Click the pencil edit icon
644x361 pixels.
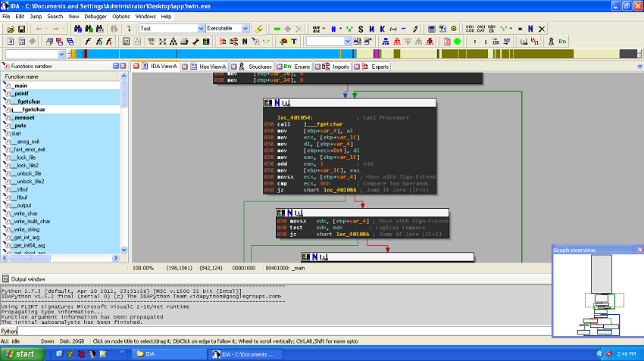click(415, 29)
